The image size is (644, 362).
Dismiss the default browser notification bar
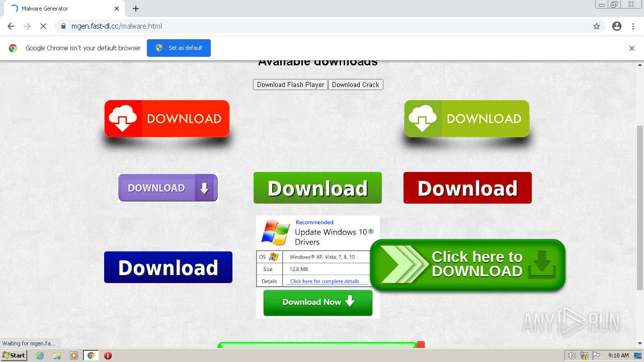click(632, 48)
